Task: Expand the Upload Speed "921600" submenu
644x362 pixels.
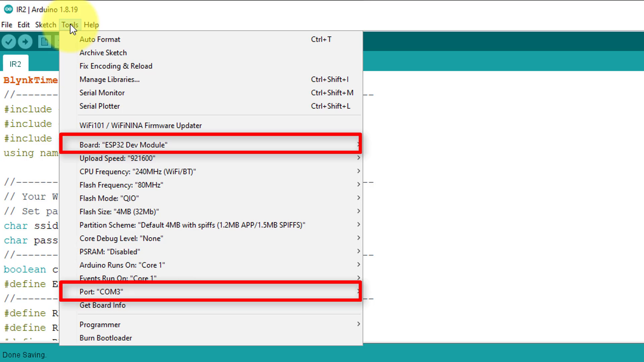Action: [x=211, y=158]
